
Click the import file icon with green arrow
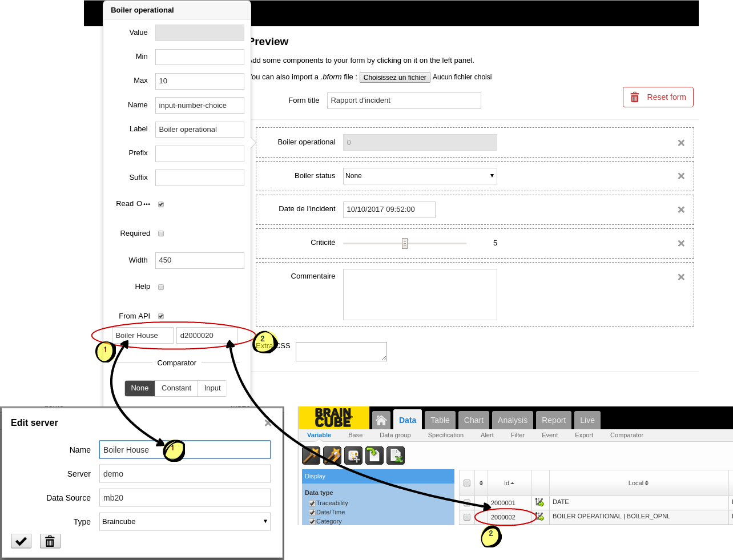tap(374, 456)
